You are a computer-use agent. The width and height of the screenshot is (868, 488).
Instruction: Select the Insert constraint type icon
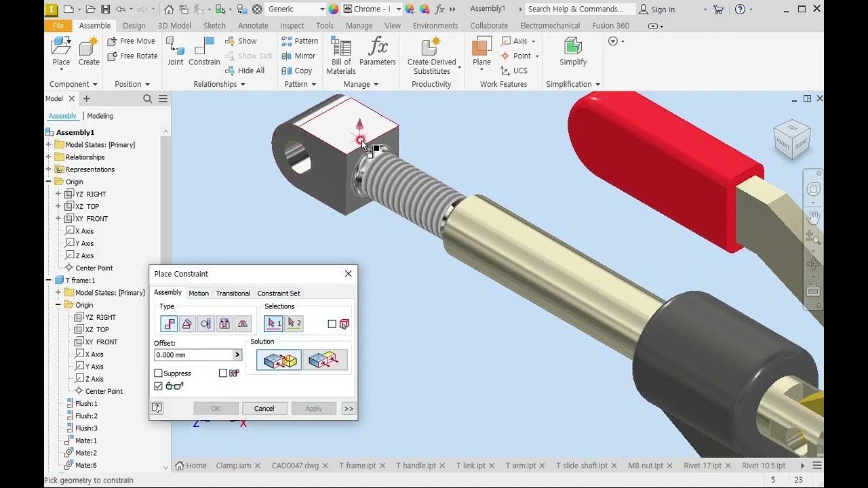(224, 324)
